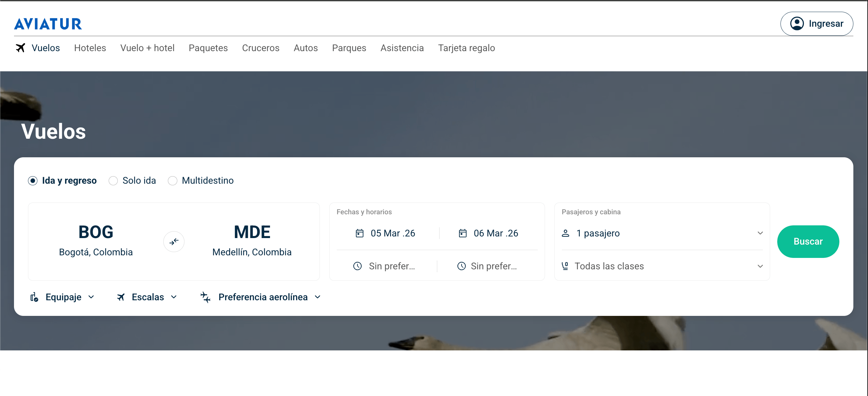Click the departure date calendar icon
Screen dimensions: 868x396
point(359,233)
